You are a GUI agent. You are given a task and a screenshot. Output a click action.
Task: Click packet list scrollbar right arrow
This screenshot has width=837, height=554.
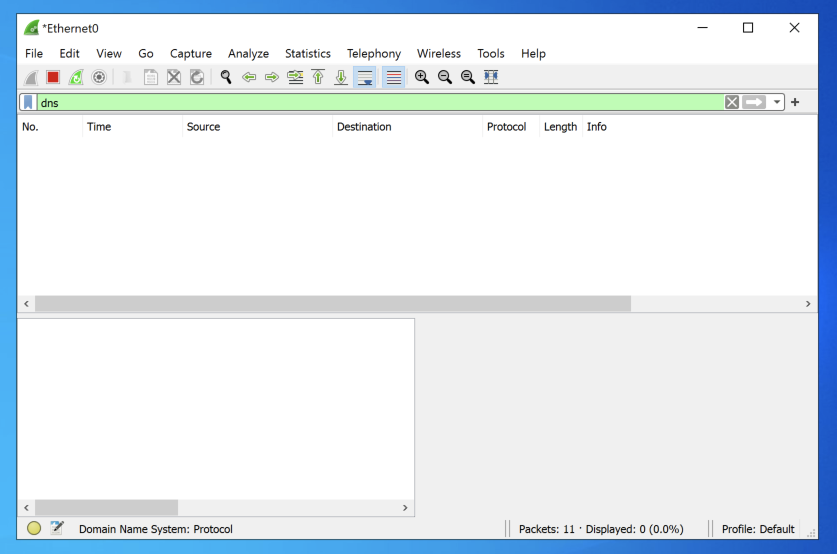(x=808, y=304)
